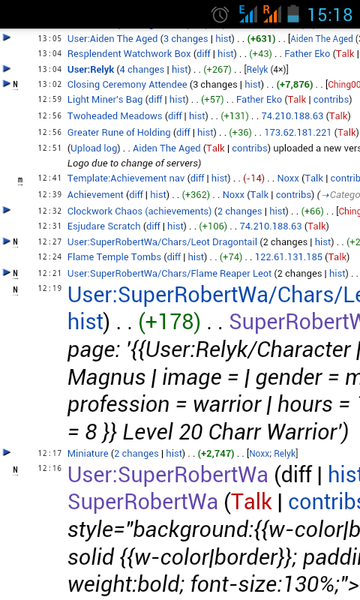The image size is (360, 600).
Task: Open Relyk link on Miniature row
Action: pos(284,453)
